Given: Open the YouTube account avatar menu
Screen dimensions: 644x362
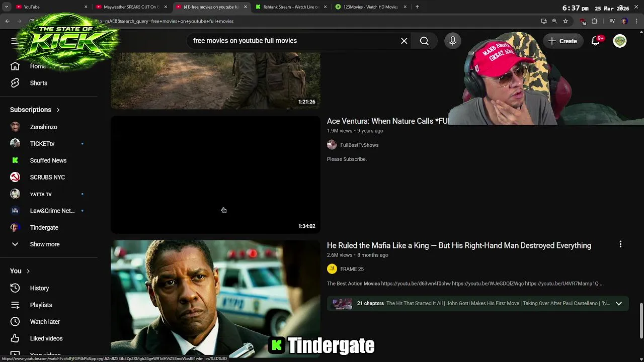Looking at the screenshot, I should point(620,41).
